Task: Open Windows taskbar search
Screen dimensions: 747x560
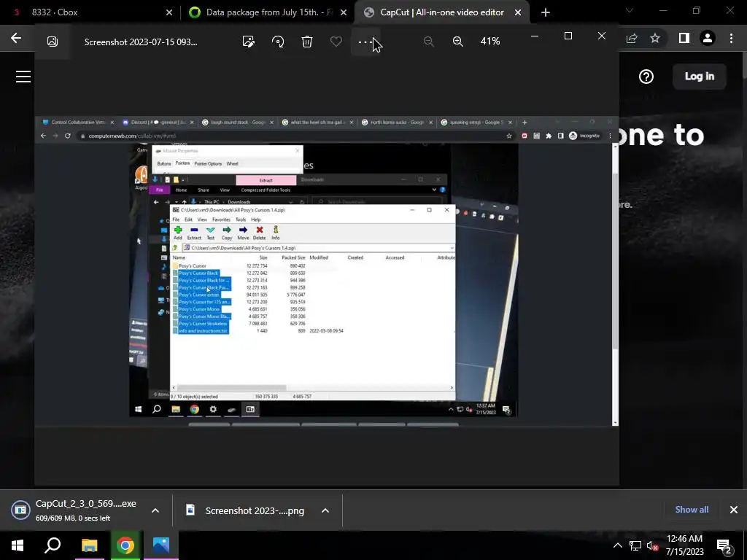Action: click(x=53, y=545)
